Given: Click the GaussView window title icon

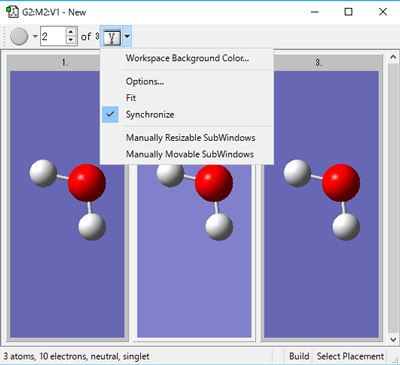Looking at the screenshot, I should [12, 12].
